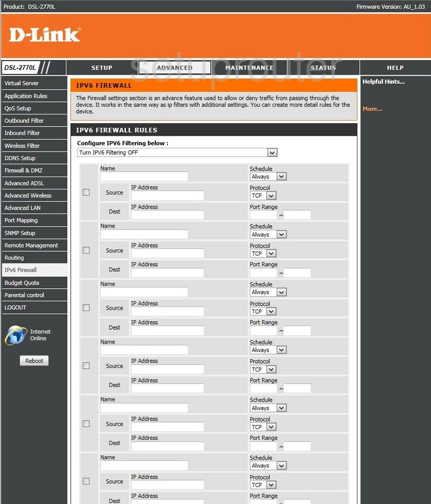Open Advanced ADSL settings

point(34,183)
